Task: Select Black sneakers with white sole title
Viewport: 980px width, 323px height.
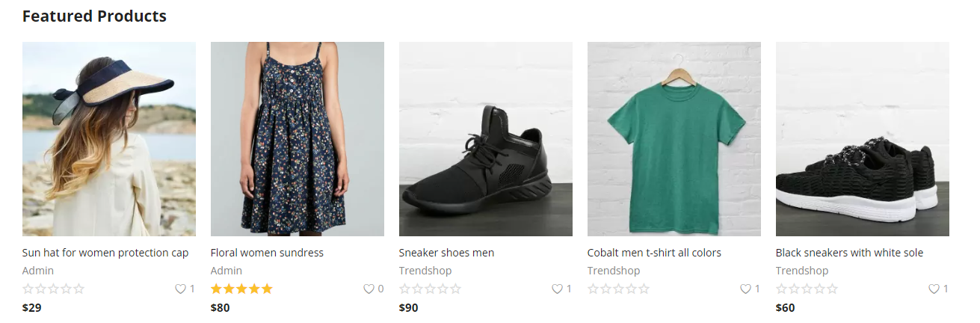Action: (x=849, y=253)
